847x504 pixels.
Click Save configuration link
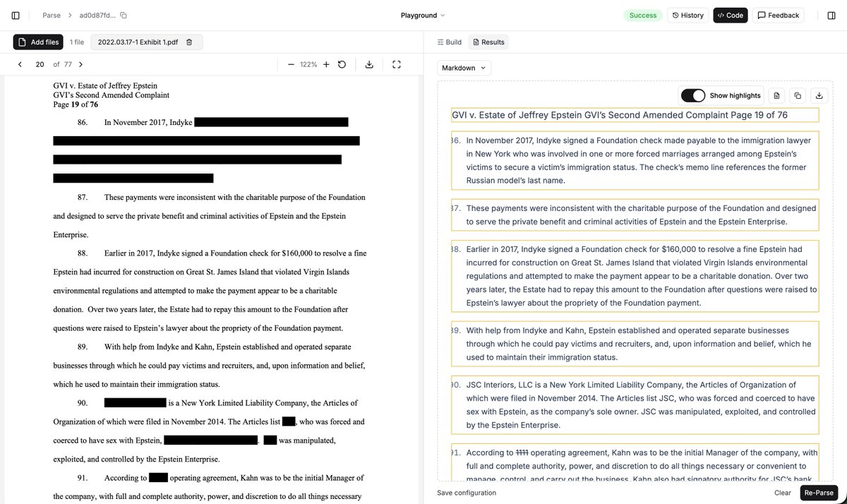click(467, 493)
